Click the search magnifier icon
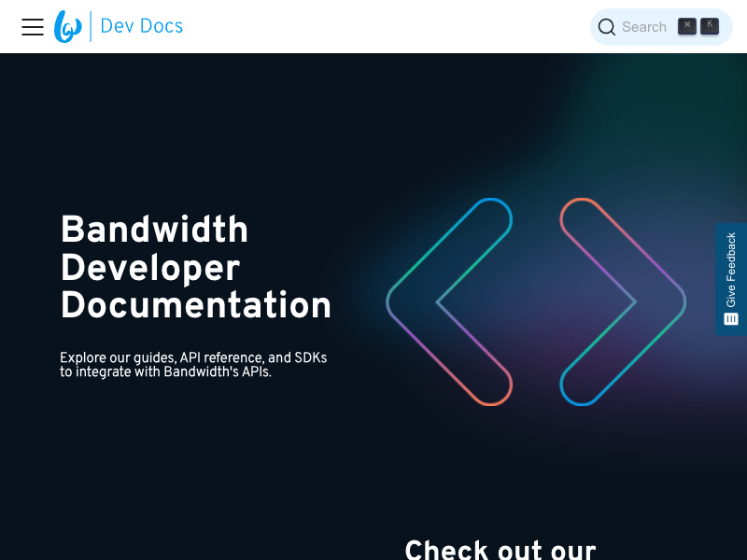 pyautogui.click(x=606, y=27)
